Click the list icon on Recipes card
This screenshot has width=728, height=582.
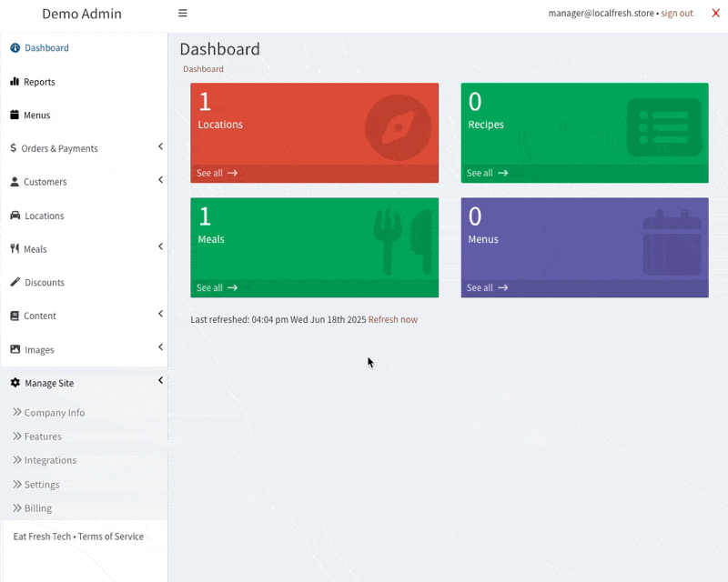[664, 127]
